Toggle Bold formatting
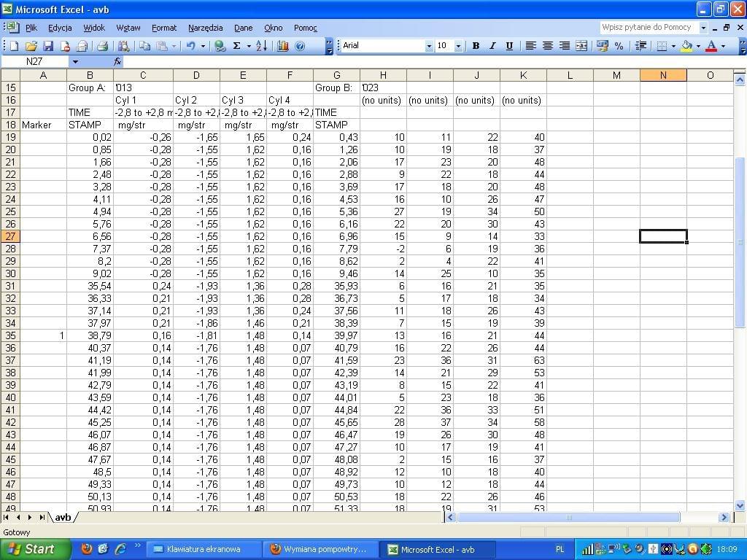747x560 pixels. click(476, 46)
